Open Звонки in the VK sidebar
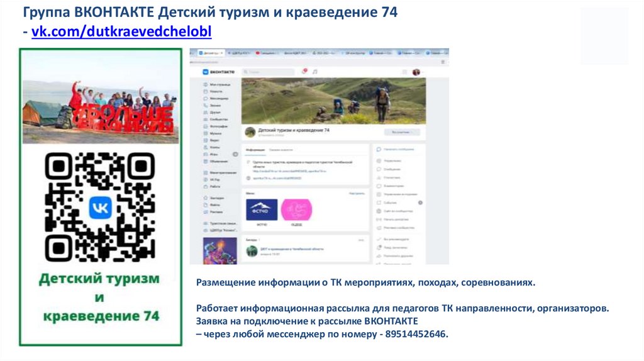The height and width of the screenshot is (361, 644). pyautogui.click(x=213, y=106)
